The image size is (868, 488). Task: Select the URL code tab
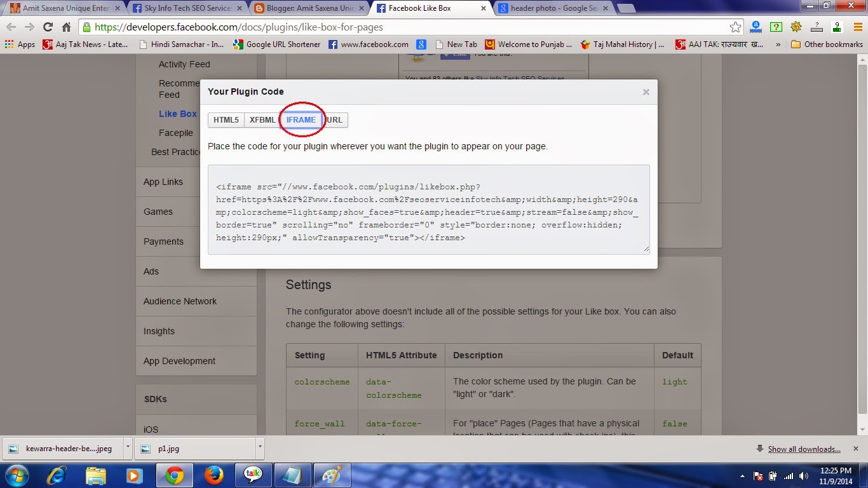point(335,119)
